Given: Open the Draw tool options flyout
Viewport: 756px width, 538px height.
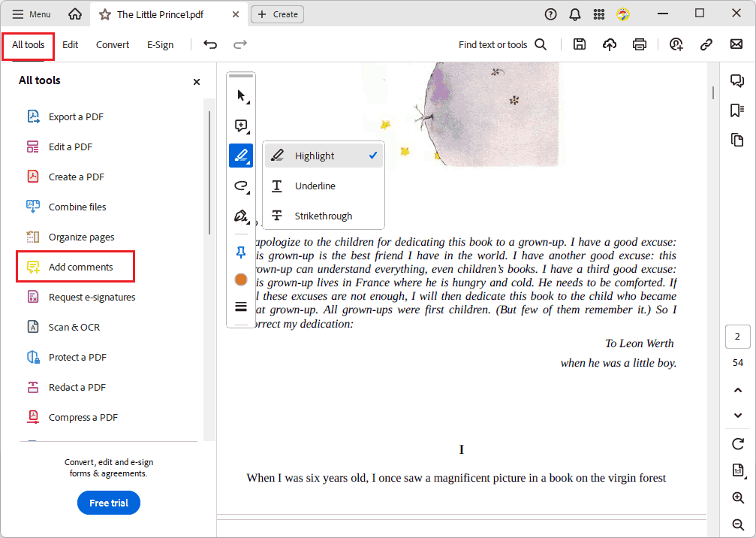Looking at the screenshot, I should [249, 192].
